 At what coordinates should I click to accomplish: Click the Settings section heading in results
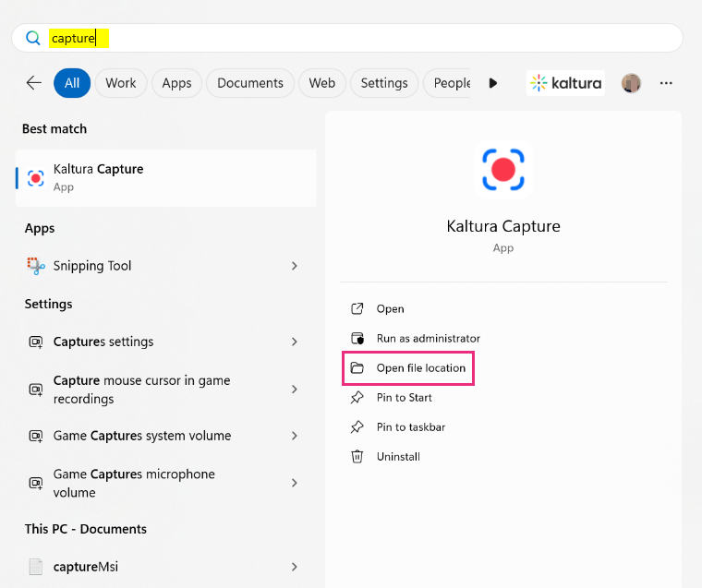[48, 305]
